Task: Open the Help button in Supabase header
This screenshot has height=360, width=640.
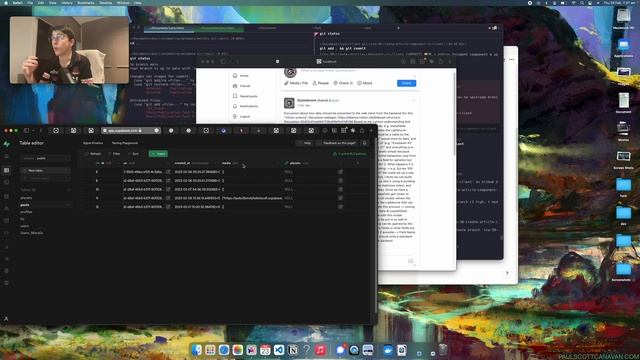Action: pyautogui.click(x=305, y=143)
